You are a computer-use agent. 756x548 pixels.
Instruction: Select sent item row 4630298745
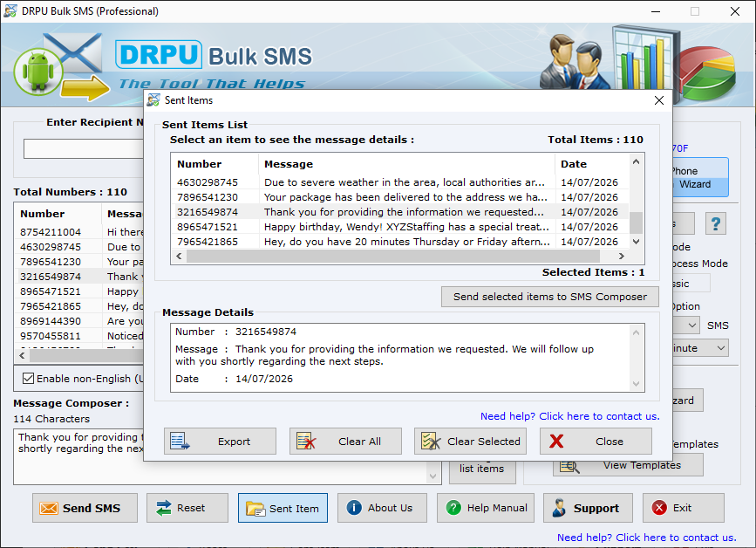[400, 182]
